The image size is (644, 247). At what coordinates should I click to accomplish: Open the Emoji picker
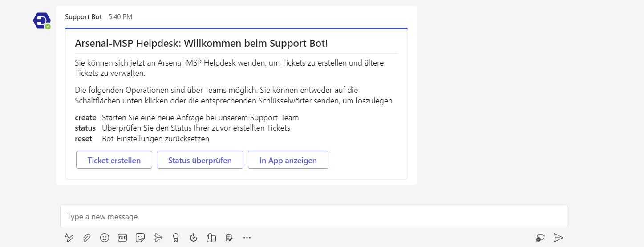pyautogui.click(x=105, y=238)
